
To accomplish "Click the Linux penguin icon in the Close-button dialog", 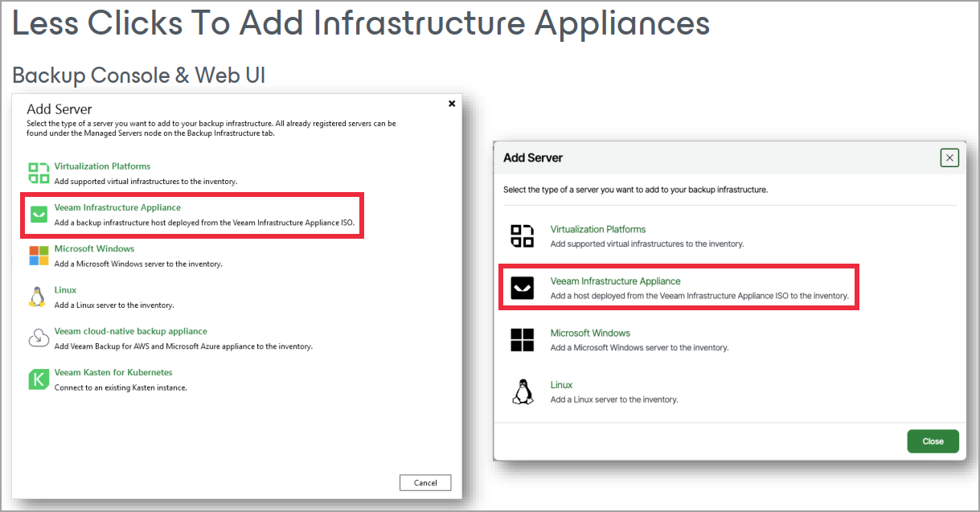I will [523, 392].
